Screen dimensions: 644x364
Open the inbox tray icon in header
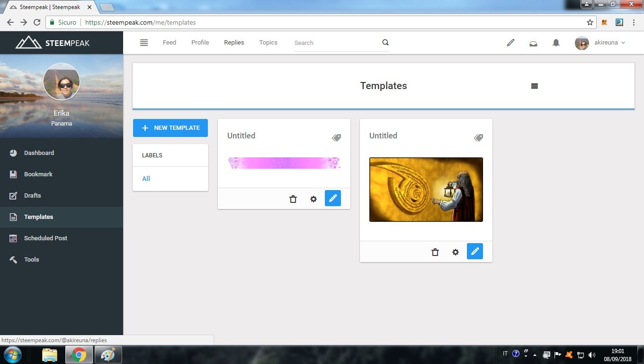[533, 43]
